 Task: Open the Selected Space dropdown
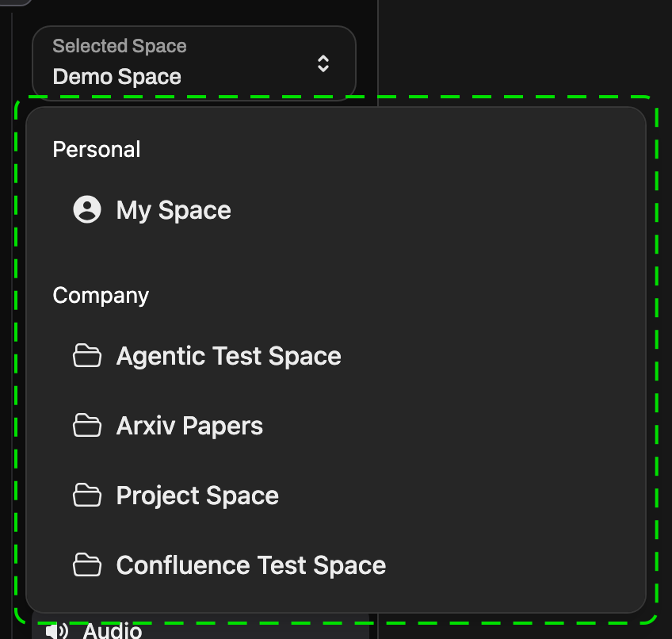[193, 63]
